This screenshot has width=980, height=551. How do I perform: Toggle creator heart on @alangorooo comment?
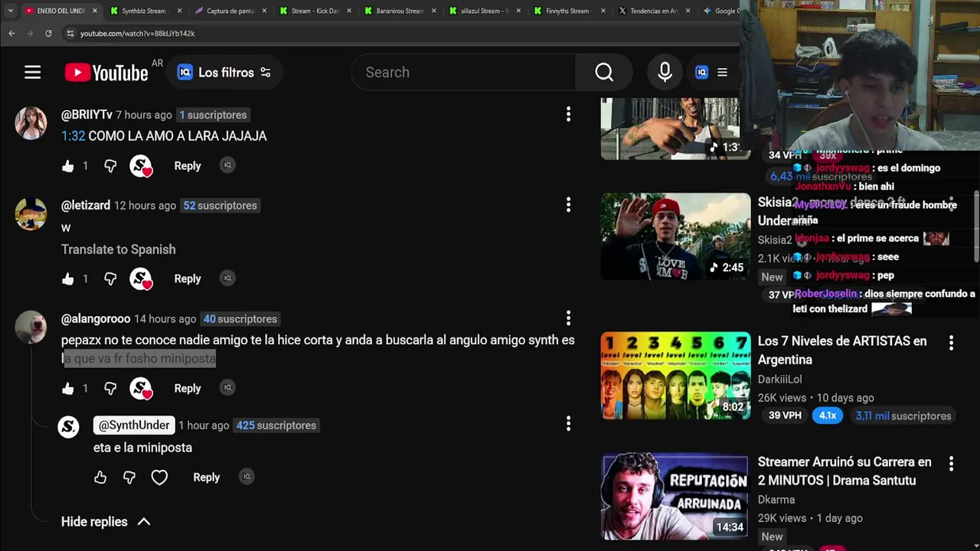click(x=141, y=389)
